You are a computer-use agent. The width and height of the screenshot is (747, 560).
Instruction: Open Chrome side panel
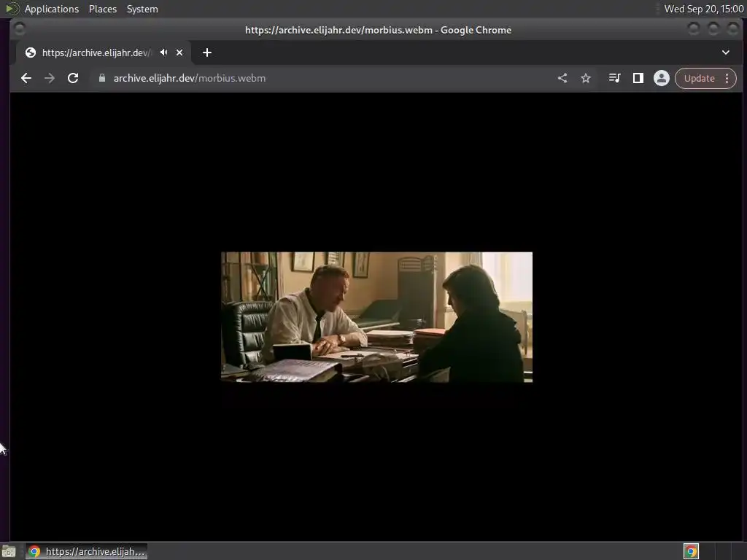tap(638, 78)
